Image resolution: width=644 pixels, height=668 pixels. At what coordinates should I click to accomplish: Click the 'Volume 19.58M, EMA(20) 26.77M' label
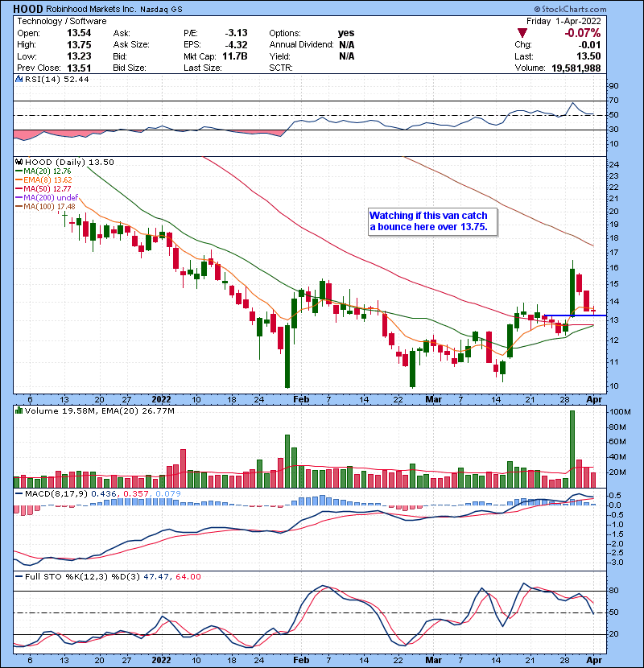pos(99,410)
